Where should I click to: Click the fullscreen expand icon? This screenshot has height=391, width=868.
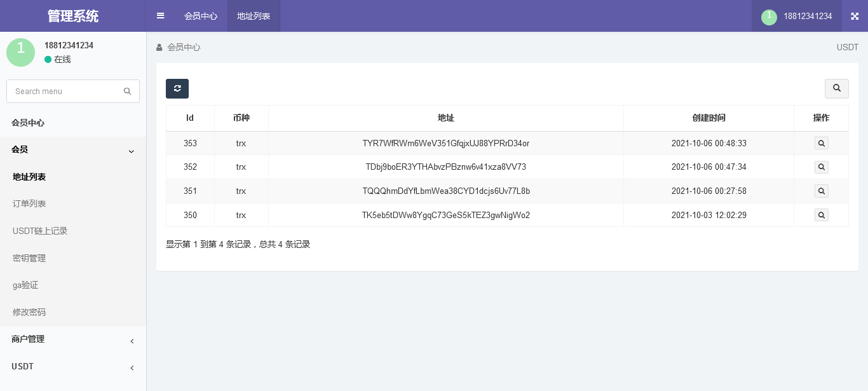[855, 16]
